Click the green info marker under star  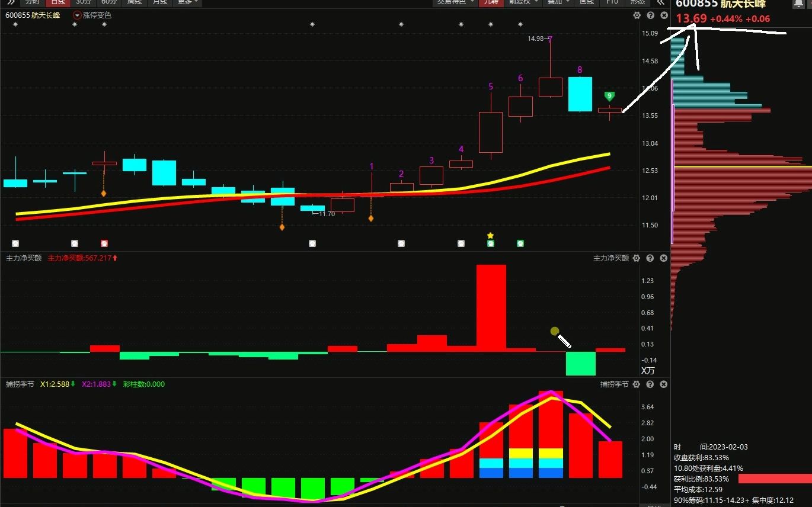pos(491,243)
